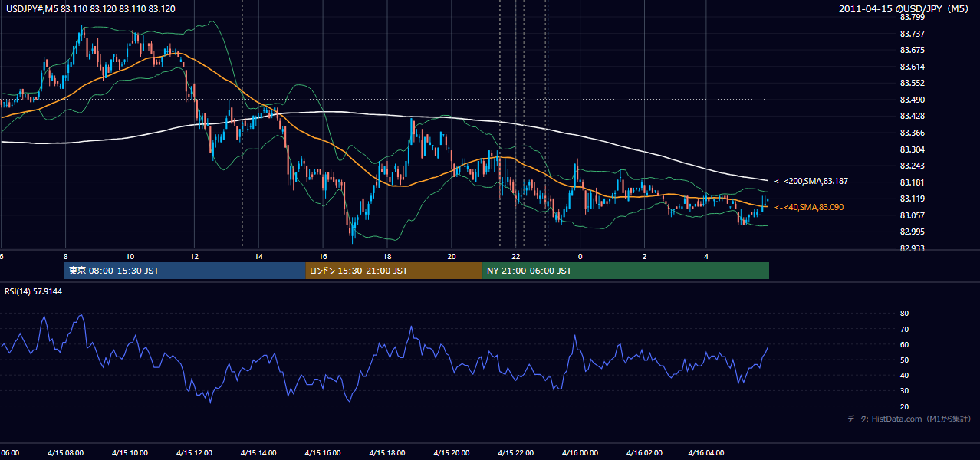Click the 06:00 label at bottom-left corner
Image resolution: width=980 pixels, height=460 pixels.
[10, 452]
